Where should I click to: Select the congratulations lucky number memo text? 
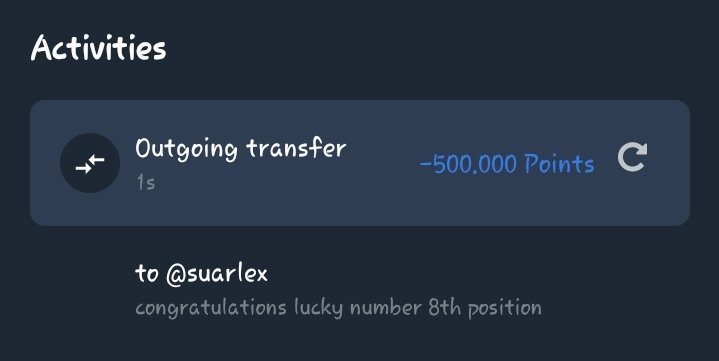[x=338, y=308]
